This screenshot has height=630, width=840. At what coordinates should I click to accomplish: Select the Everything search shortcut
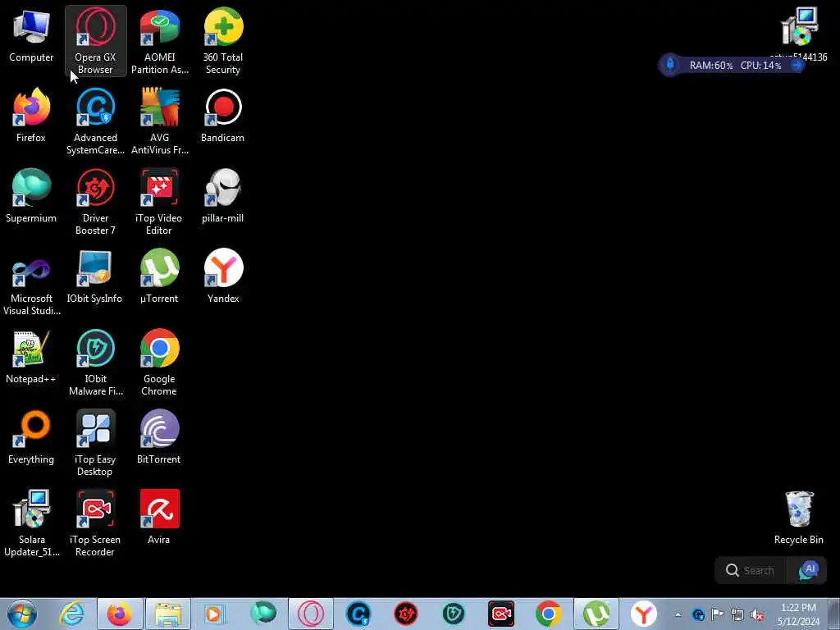(x=31, y=437)
